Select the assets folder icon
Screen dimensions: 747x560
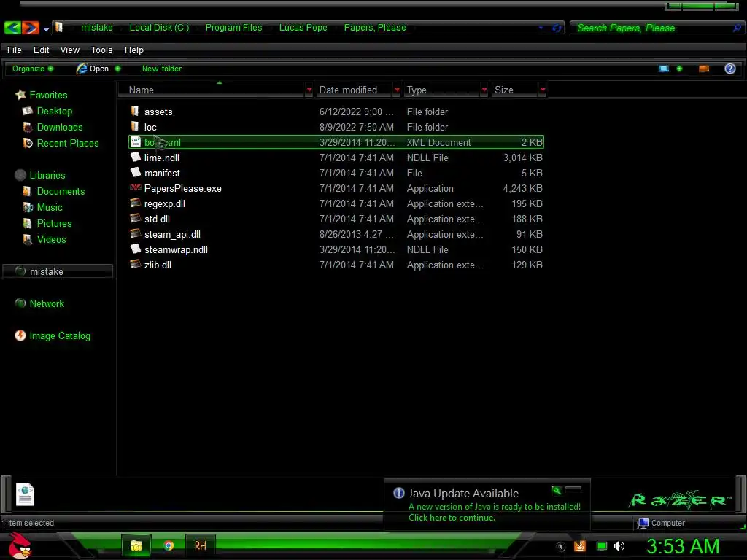click(x=135, y=111)
